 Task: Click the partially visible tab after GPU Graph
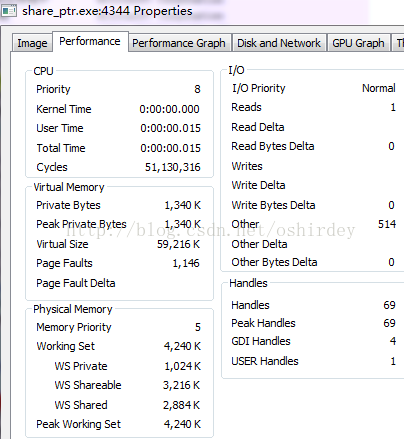pos(398,43)
